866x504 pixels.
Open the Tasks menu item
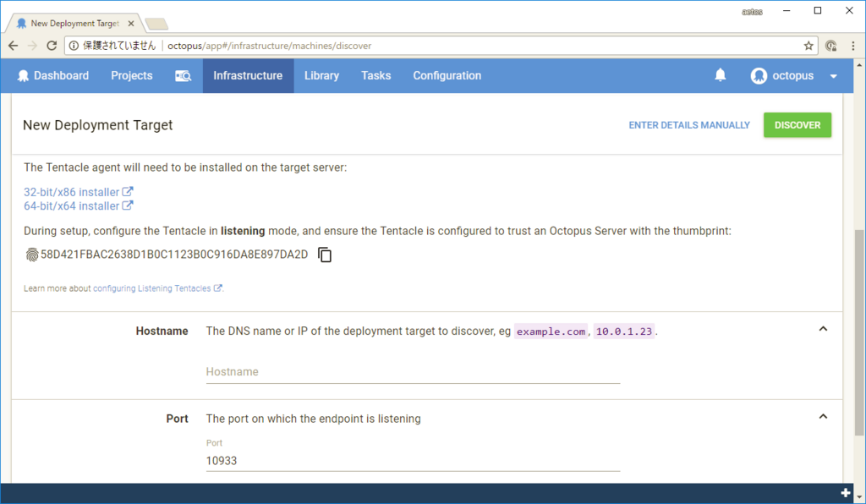[376, 75]
